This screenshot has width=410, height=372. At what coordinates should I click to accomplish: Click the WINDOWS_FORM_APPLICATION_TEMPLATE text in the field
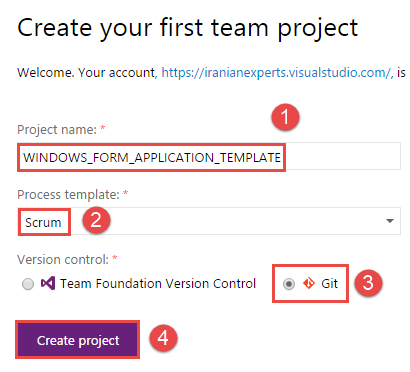tap(152, 157)
